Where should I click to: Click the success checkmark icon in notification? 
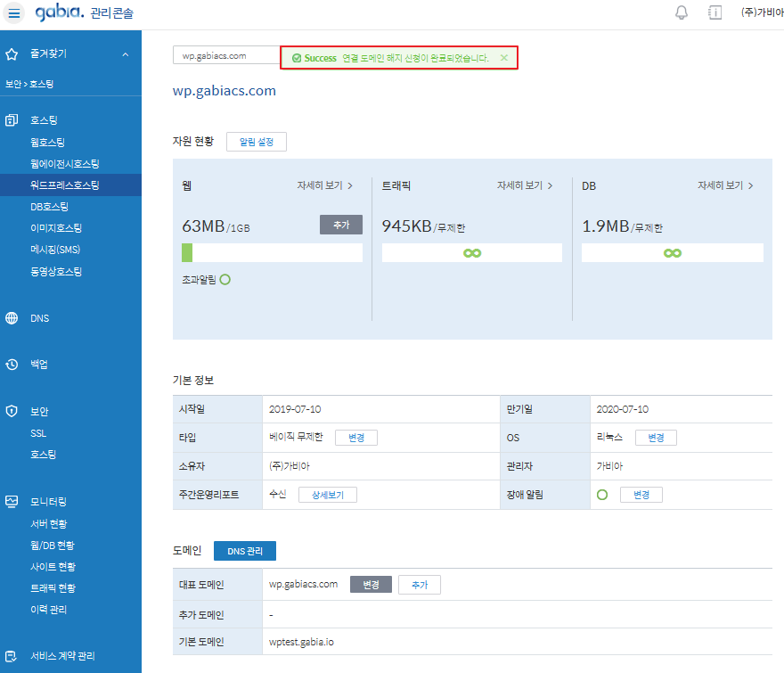click(297, 58)
